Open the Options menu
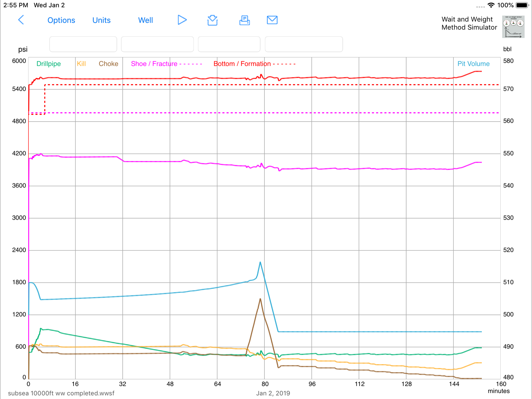The image size is (532, 399). [x=61, y=20]
